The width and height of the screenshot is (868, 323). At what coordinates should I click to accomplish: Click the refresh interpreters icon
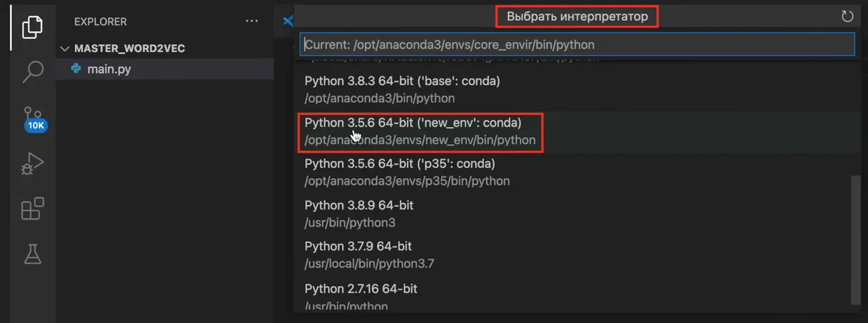coord(848,16)
